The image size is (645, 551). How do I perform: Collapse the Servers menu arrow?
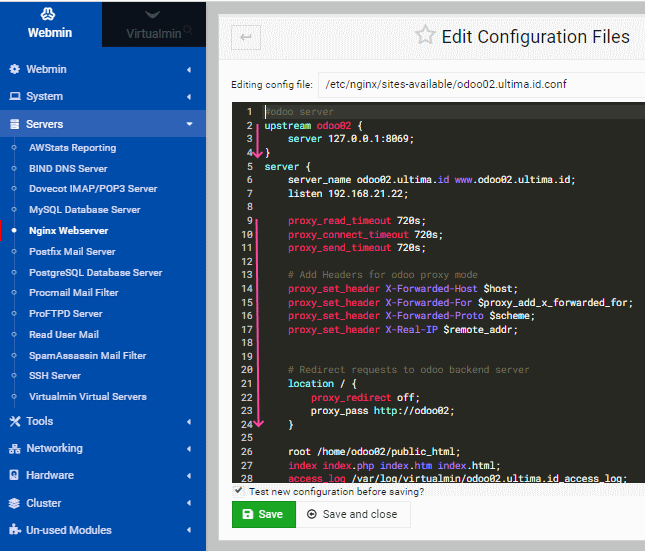pos(189,124)
